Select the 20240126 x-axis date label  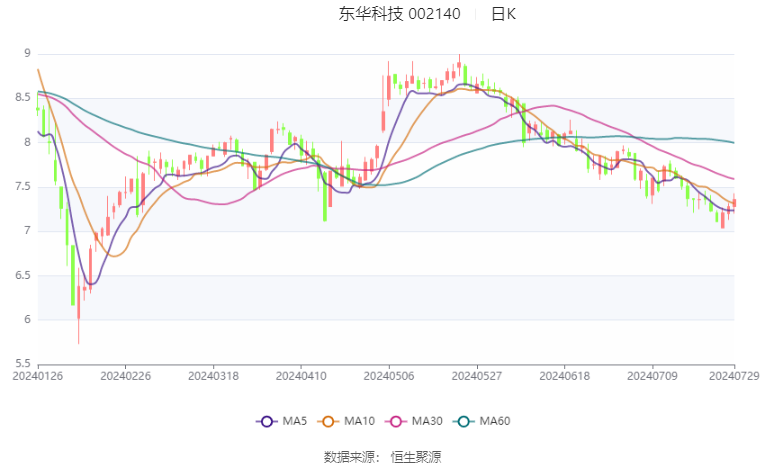[38, 376]
